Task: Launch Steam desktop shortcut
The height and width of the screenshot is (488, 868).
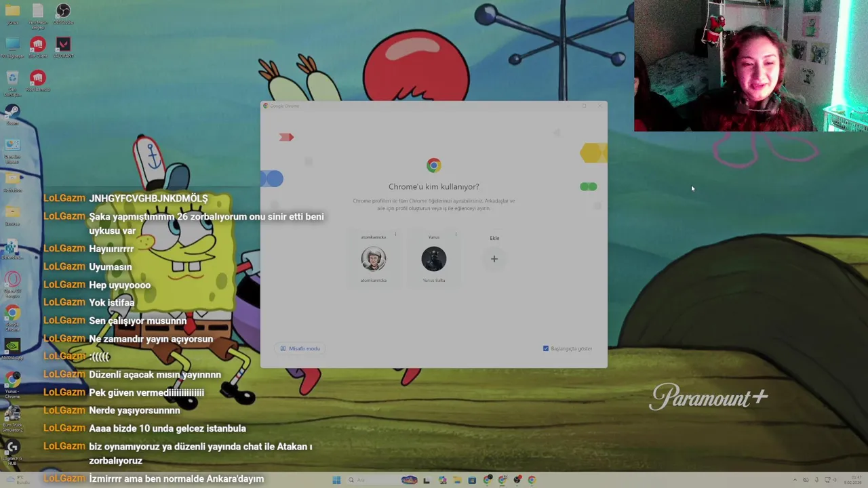Action: [x=12, y=114]
